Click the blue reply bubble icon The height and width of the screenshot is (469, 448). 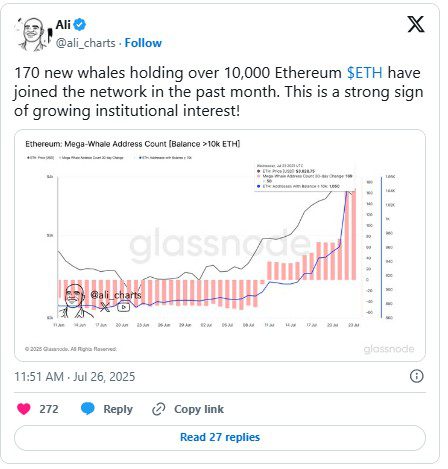pyautogui.click(x=88, y=409)
